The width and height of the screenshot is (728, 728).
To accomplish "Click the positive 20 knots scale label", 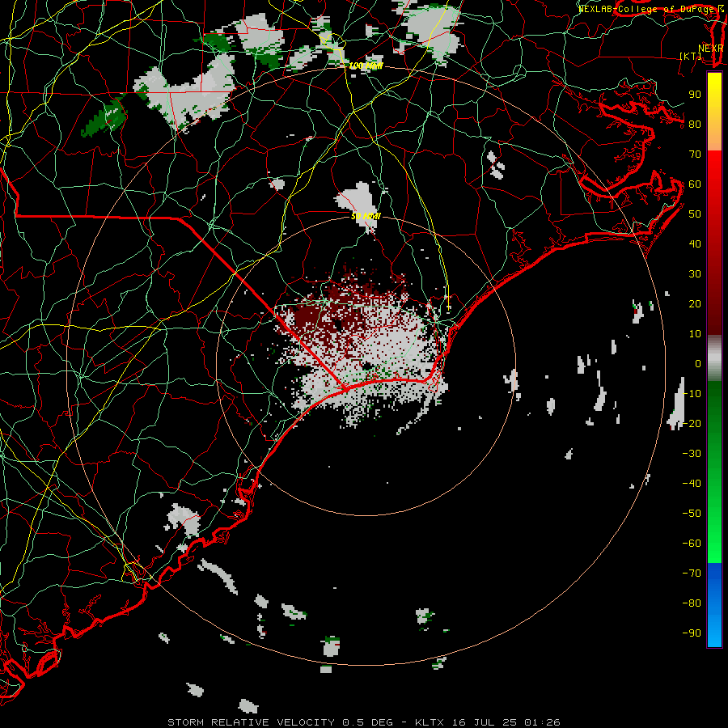I will 695,304.
